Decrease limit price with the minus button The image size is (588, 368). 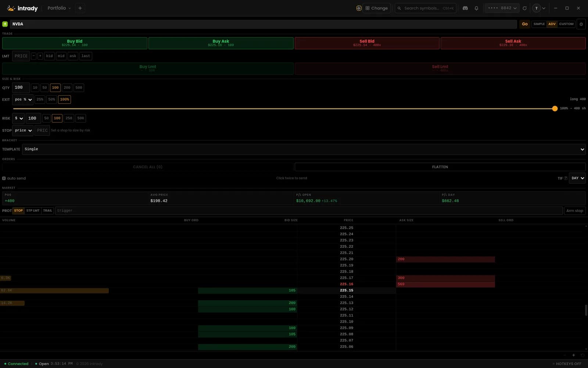coord(33,56)
